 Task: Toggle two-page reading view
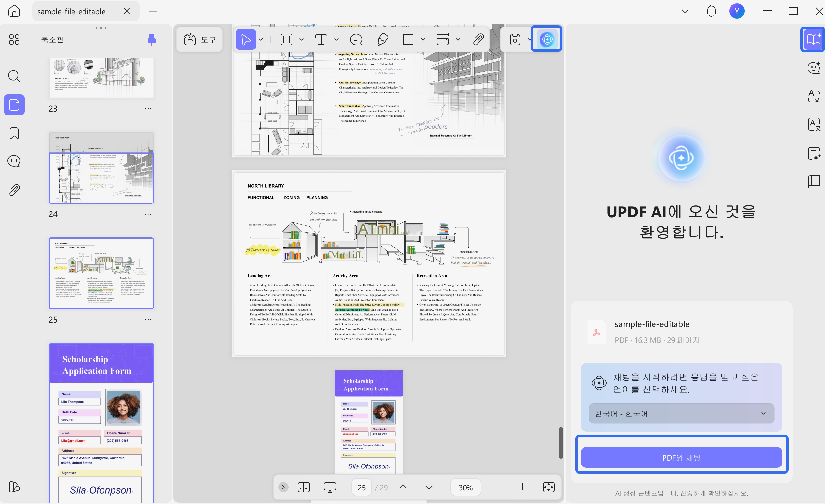coord(303,487)
